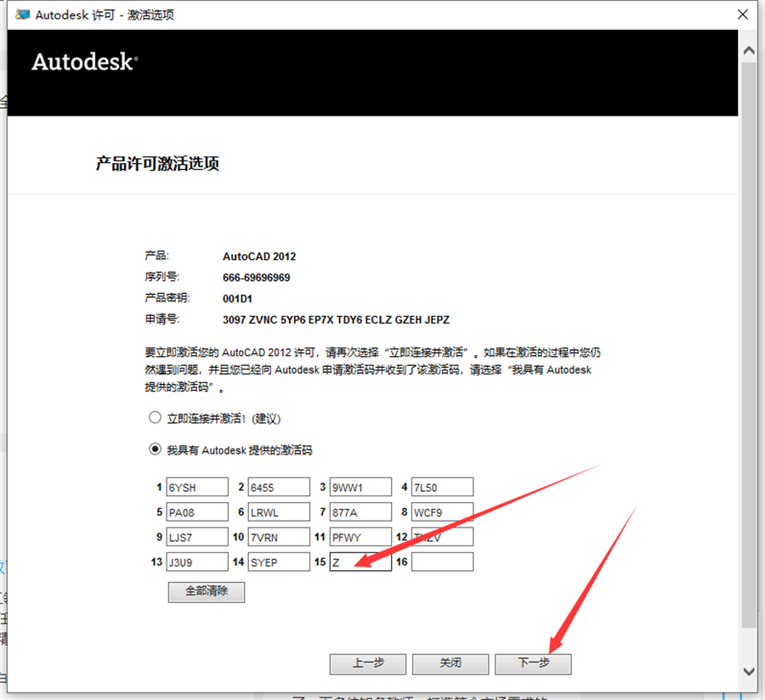Click activation code field 3 with 9WW1
765x700 pixels.
(x=360, y=487)
